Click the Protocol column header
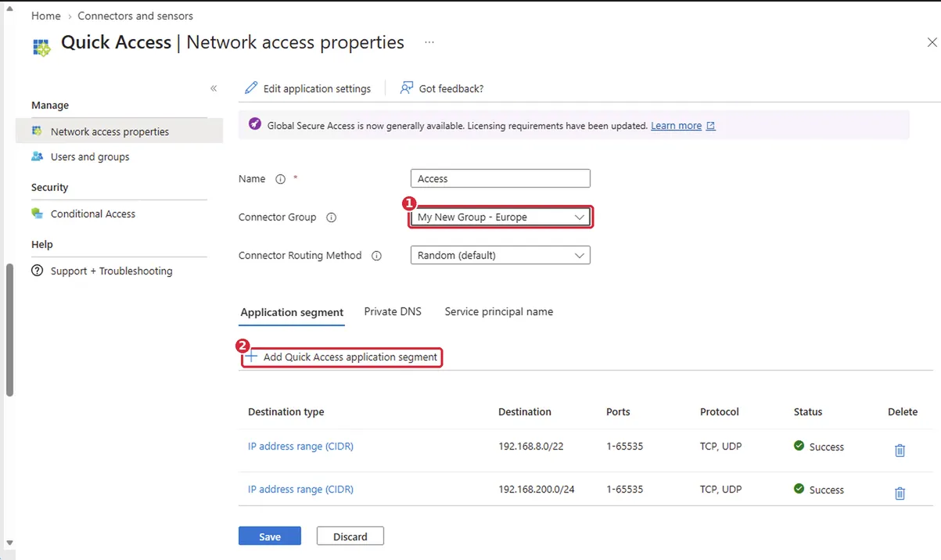 pyautogui.click(x=720, y=411)
